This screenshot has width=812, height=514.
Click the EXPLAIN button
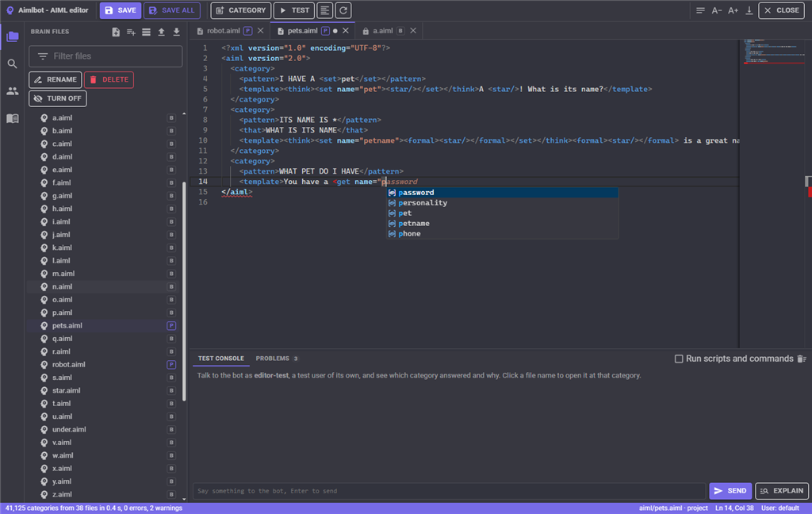782,491
